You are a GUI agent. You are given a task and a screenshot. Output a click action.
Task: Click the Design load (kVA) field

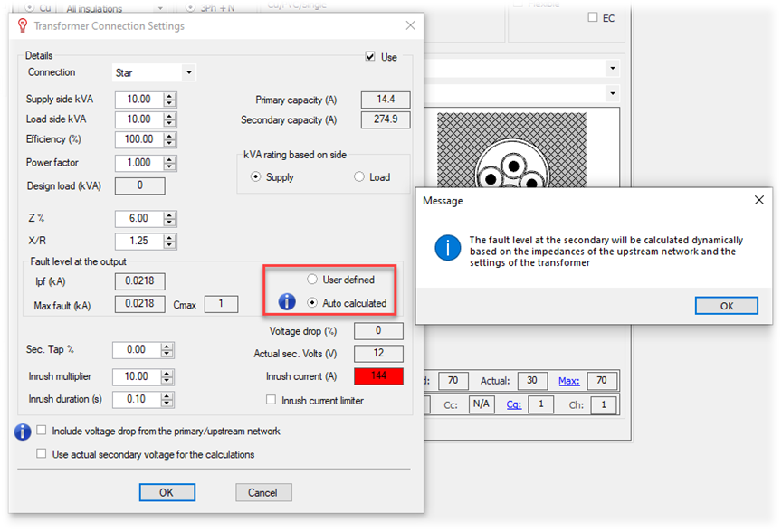(140, 186)
